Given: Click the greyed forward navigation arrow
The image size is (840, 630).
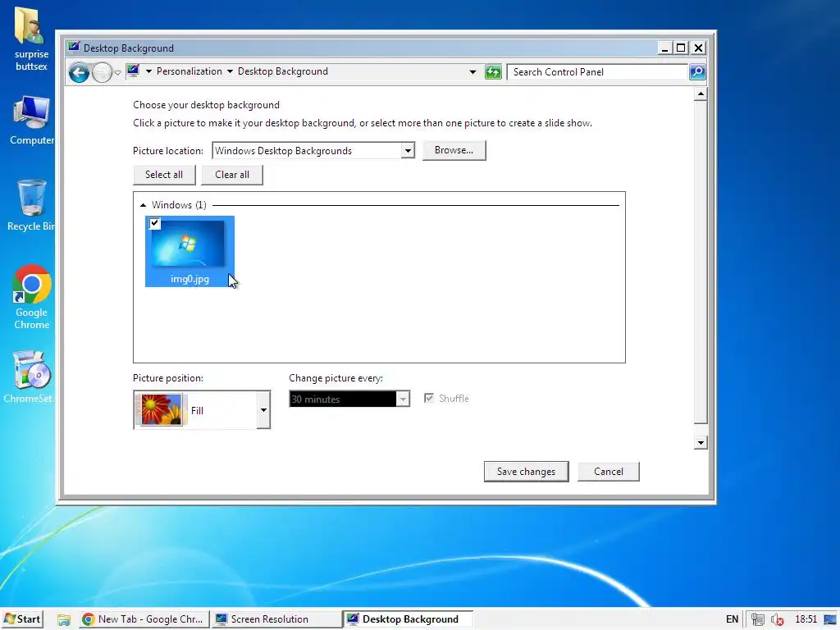Looking at the screenshot, I should click(x=102, y=72).
